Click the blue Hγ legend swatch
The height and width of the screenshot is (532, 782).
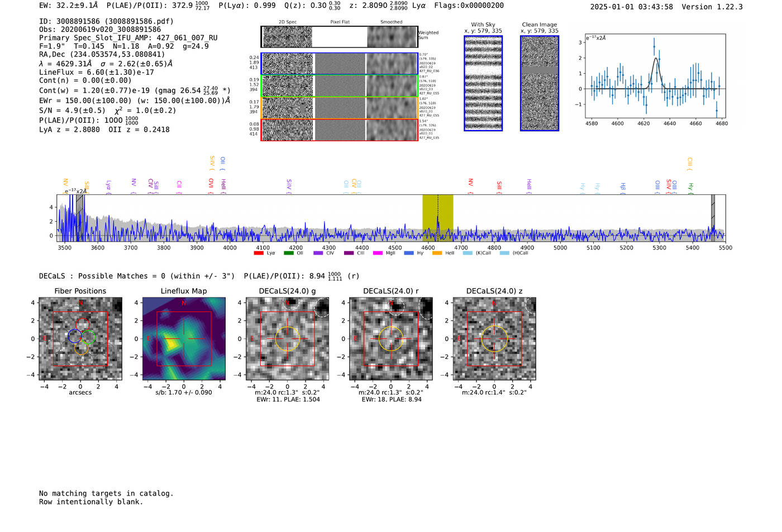click(x=409, y=253)
